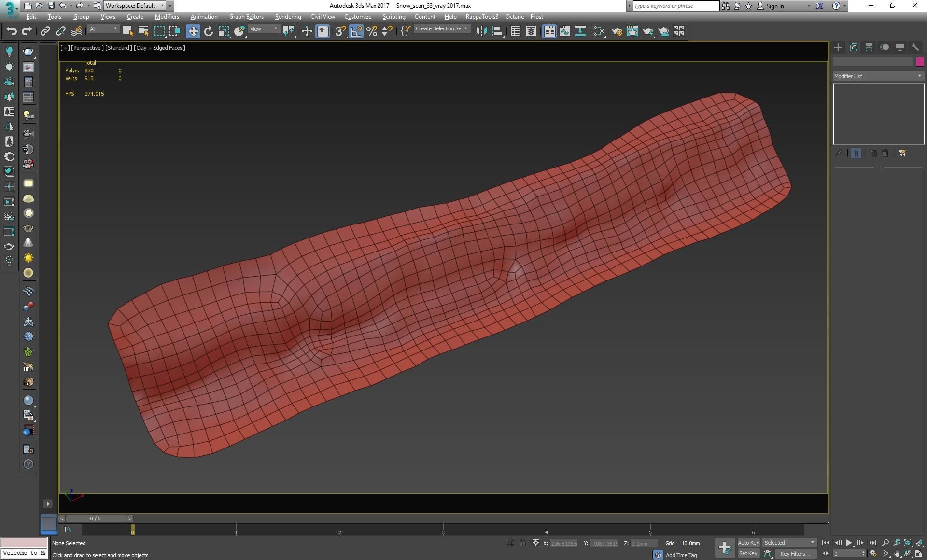Enable Auto Key animation mode
Viewport: 927px width, 560px height.
coord(748,543)
